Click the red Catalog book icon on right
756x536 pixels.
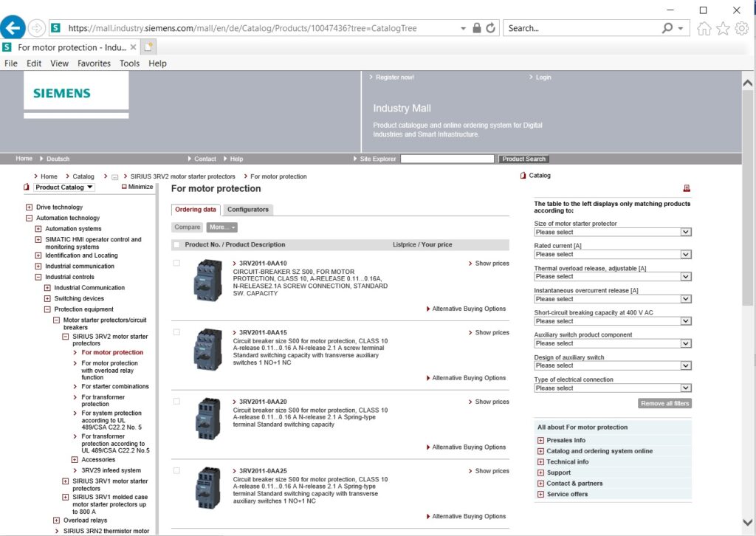(x=523, y=176)
